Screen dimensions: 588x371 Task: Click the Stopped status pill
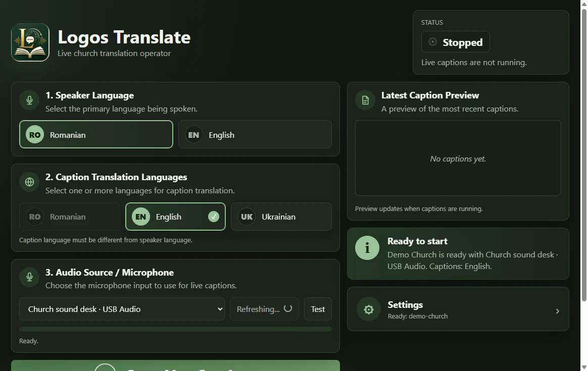coord(456,42)
